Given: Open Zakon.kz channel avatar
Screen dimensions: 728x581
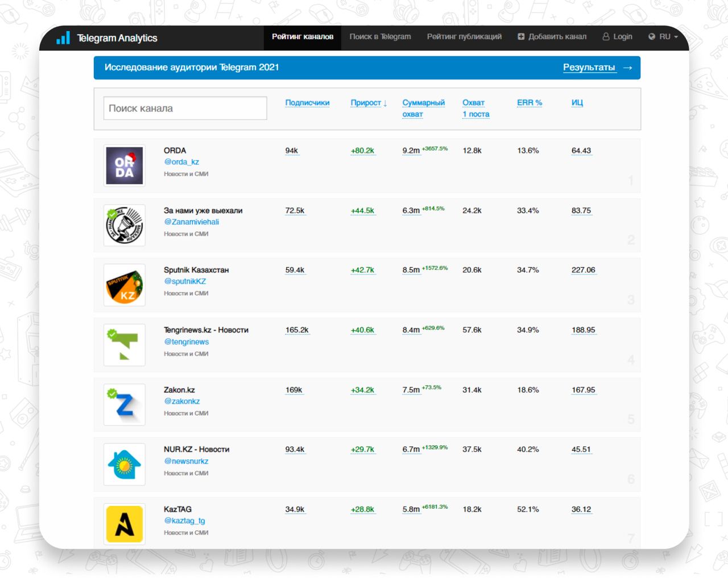Looking at the screenshot, I should point(125,405).
